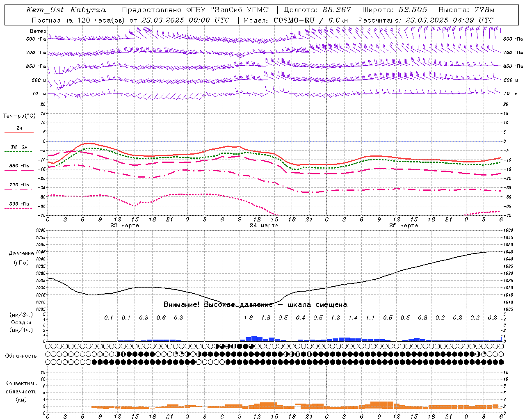This screenshot has height=420, width=525.
Task: Click the 700 гПа temperature legend entry
Action: 19,185
